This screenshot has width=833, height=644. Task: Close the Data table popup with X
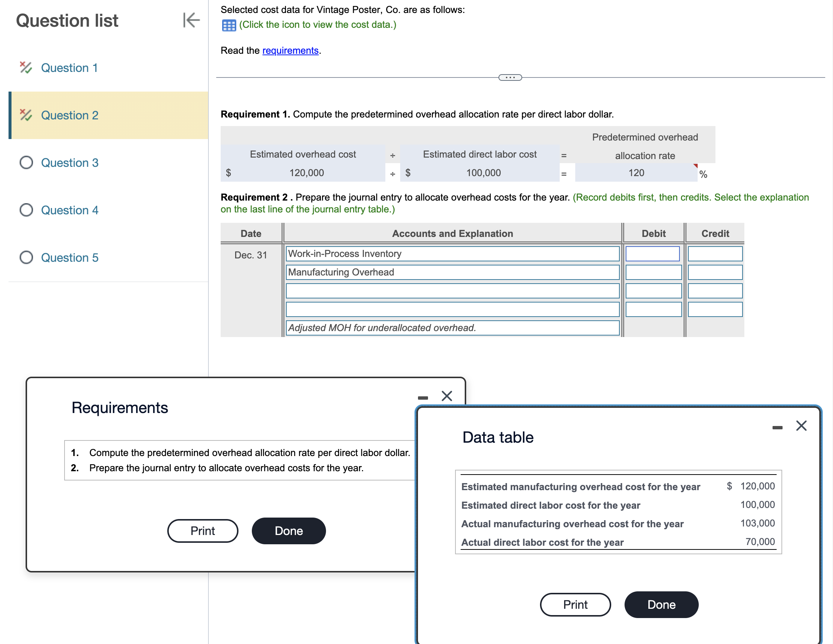pyautogui.click(x=801, y=426)
